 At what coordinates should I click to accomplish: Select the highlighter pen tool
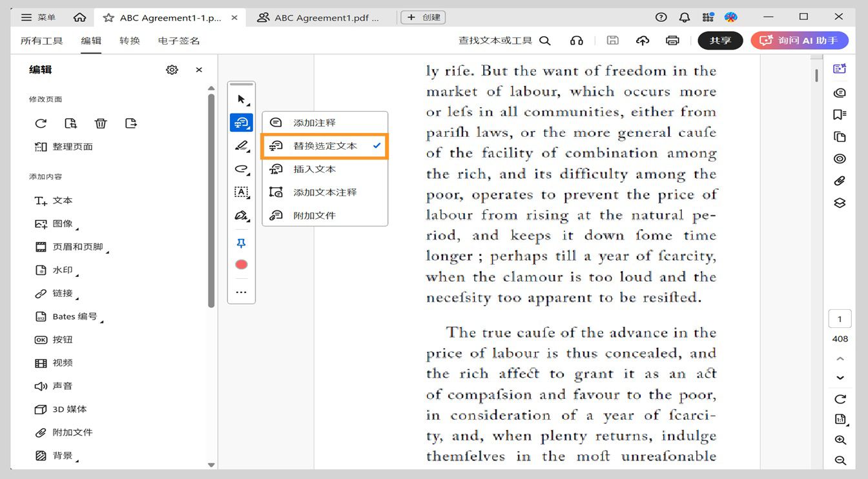tap(242, 146)
